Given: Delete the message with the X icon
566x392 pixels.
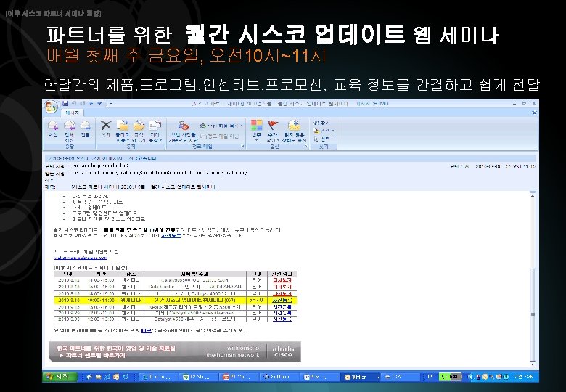Looking at the screenshot, I should [106, 130].
